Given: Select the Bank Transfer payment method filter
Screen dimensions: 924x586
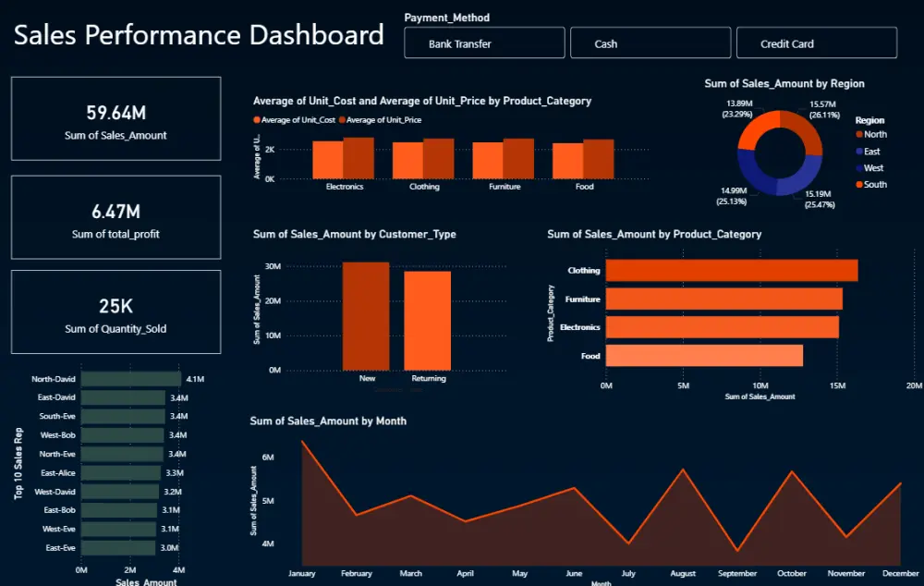Looking at the screenshot, I should [484, 43].
